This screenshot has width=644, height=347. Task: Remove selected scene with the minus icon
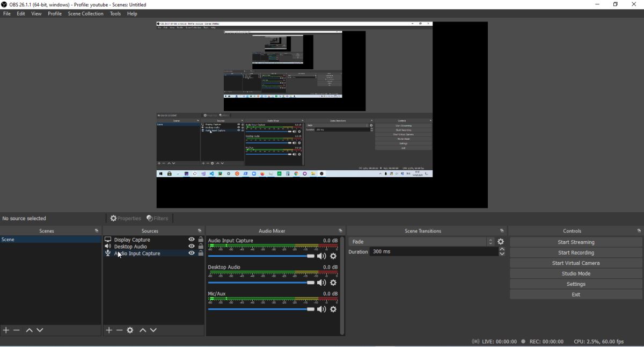point(17,330)
